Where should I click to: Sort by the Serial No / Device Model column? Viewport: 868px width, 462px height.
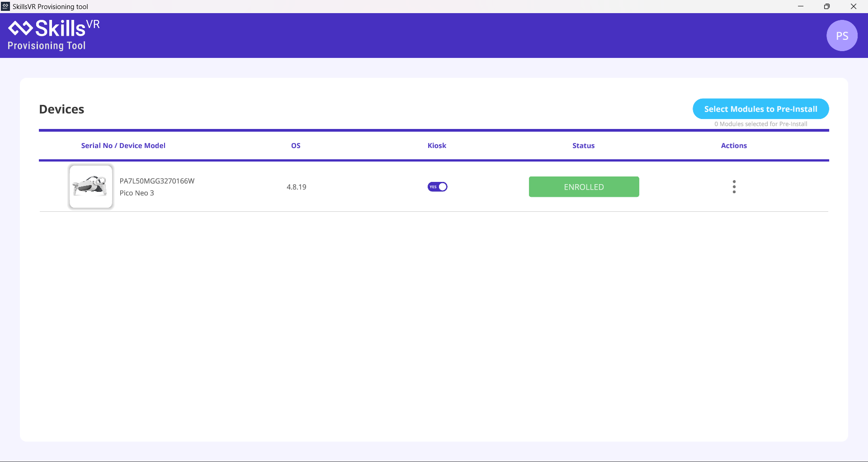click(123, 145)
